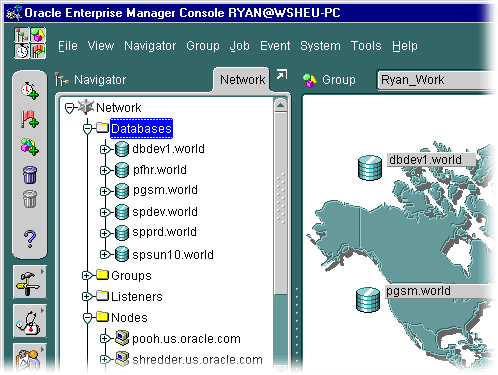Screen dimensions: 498x375
Task: Click the detach pane arrow icon
Action: (x=282, y=75)
